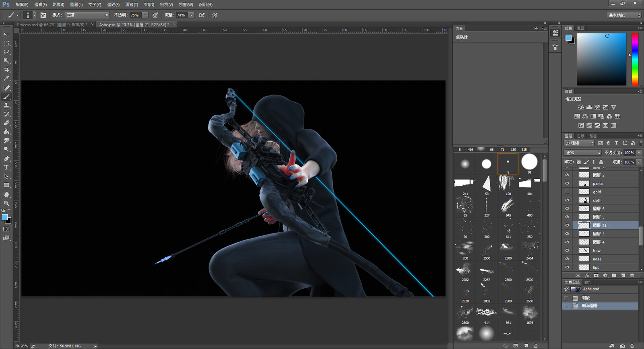Show the hidden gold layer
This screenshot has width=644, height=349.
coord(567,192)
